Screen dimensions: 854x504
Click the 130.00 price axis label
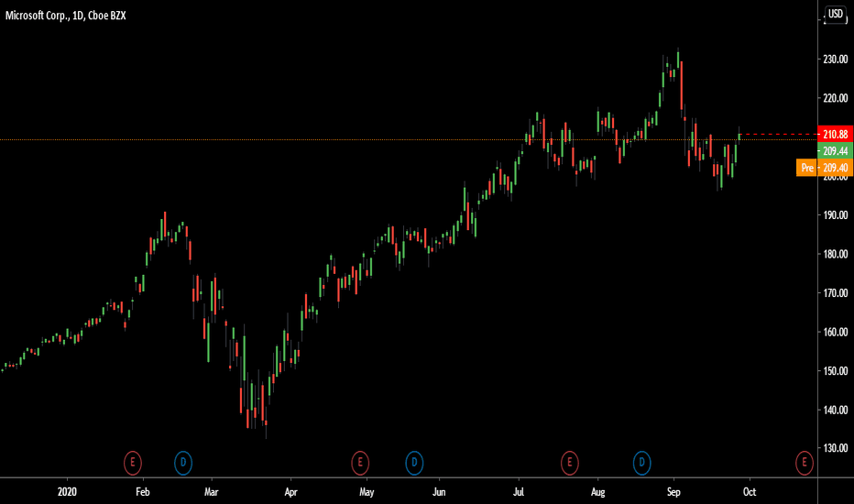point(836,448)
